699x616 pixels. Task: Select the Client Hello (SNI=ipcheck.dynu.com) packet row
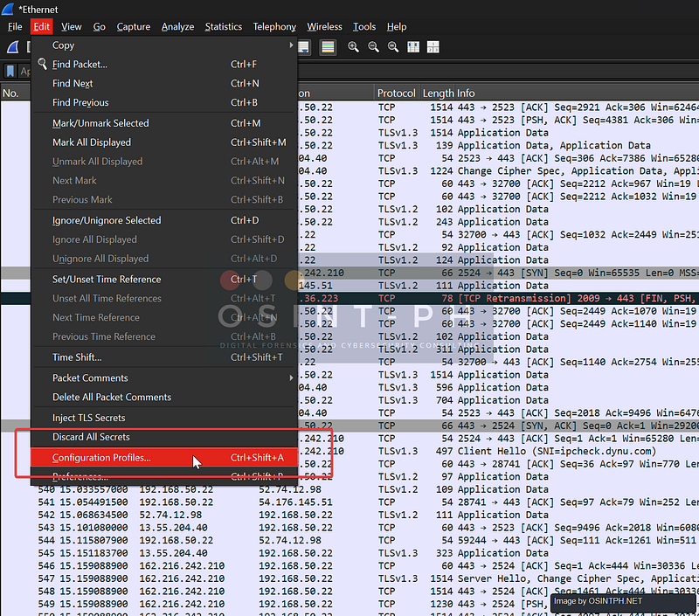coord(498,451)
